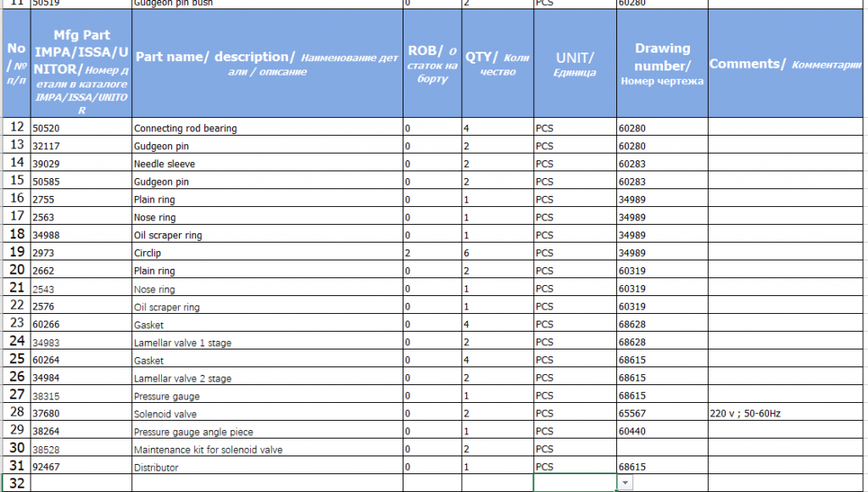The width and height of the screenshot is (868, 492).
Task: Select the 'Comments' header cell
Action: [787, 64]
